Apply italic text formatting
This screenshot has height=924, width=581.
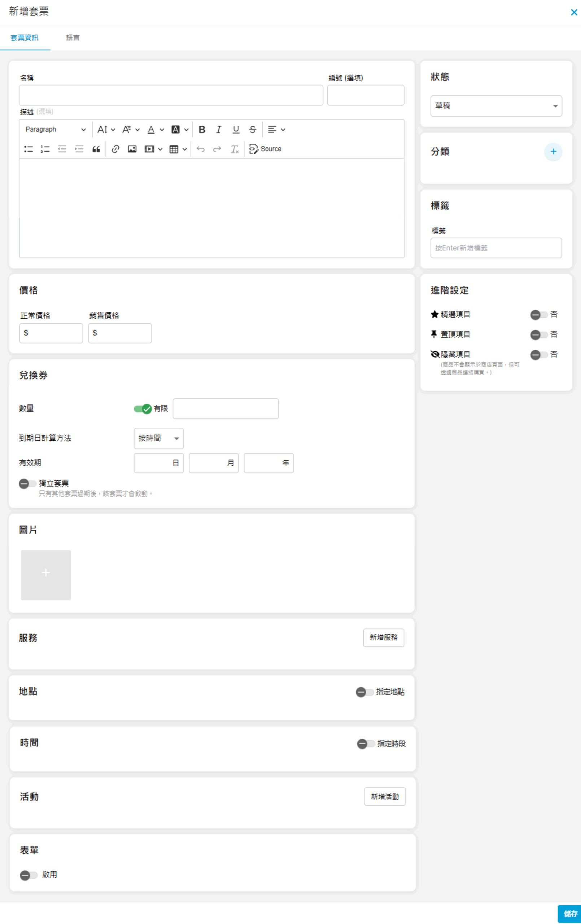click(x=219, y=130)
